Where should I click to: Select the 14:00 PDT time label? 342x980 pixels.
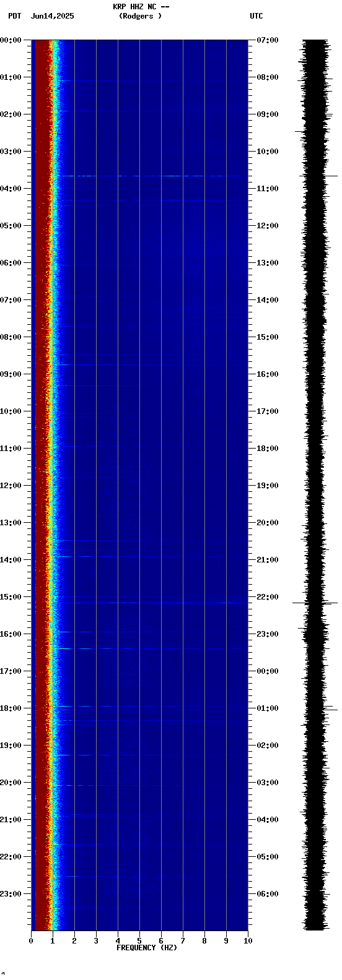point(11,560)
